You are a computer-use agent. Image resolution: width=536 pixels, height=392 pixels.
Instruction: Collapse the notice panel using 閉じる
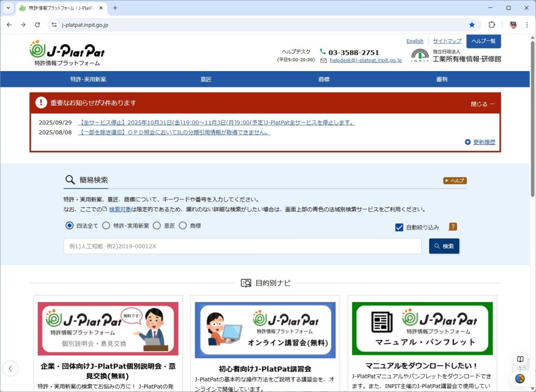pos(479,103)
